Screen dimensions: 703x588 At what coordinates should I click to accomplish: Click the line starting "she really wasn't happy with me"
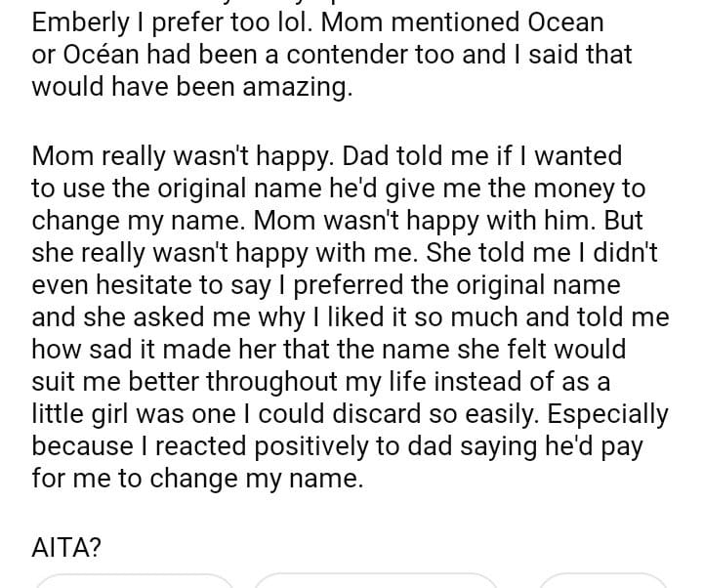click(x=346, y=253)
